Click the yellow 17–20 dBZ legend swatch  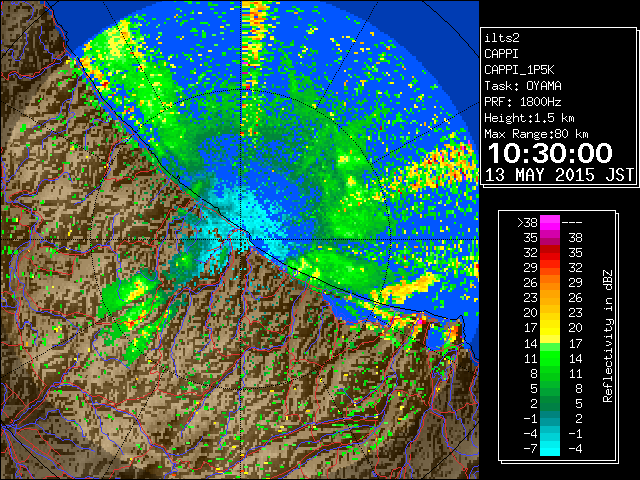coord(550,328)
